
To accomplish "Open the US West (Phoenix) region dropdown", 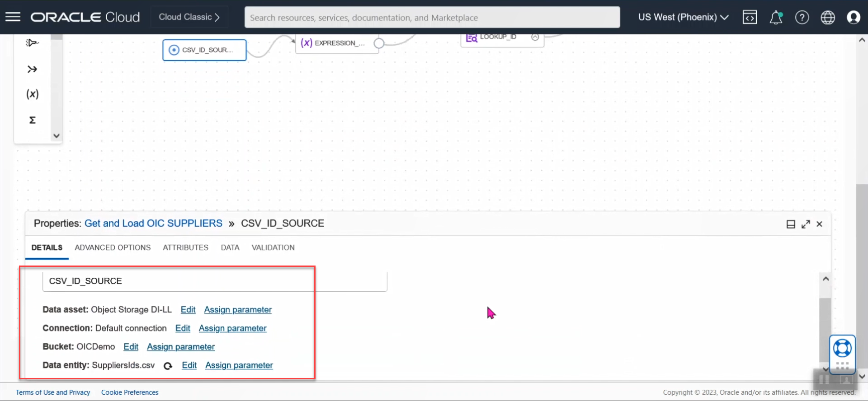I will 683,17.
